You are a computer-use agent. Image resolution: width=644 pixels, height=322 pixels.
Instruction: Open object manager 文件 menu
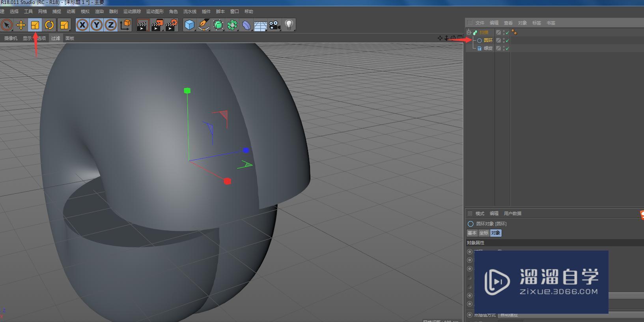(x=480, y=23)
